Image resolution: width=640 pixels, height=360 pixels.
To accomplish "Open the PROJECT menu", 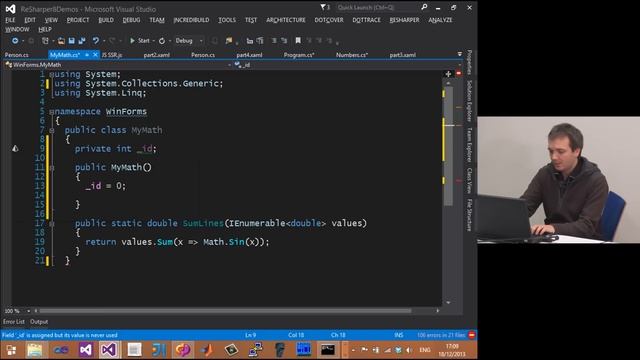I will [78, 20].
